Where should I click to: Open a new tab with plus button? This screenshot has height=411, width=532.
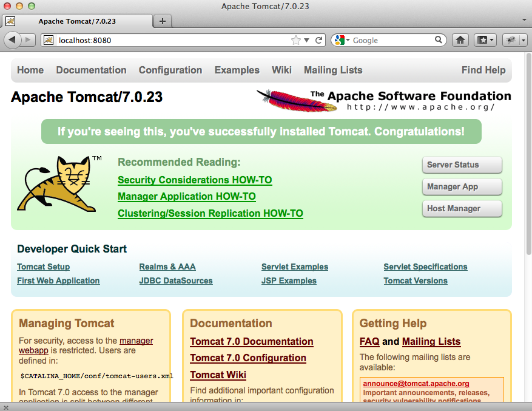(x=163, y=21)
